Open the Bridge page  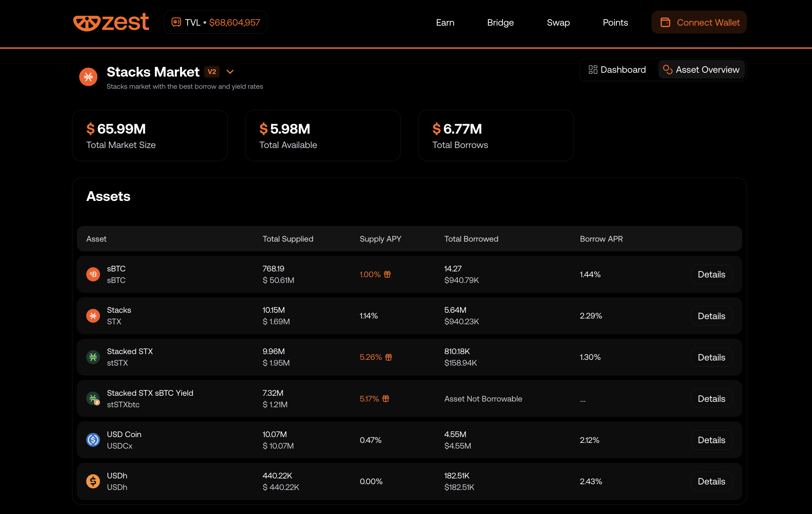[x=501, y=22]
